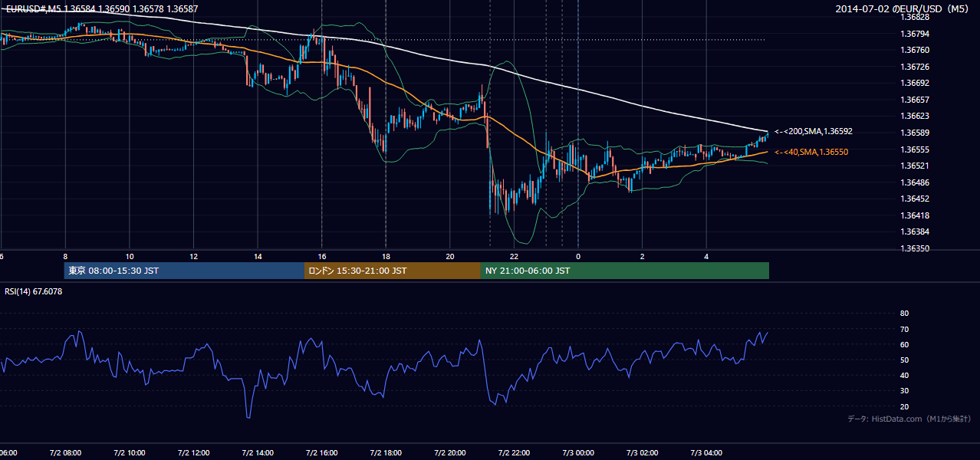Select the Tokyo 08:00-15:30 JST session bar
Viewport: 980px width, 460px height.
(x=184, y=271)
